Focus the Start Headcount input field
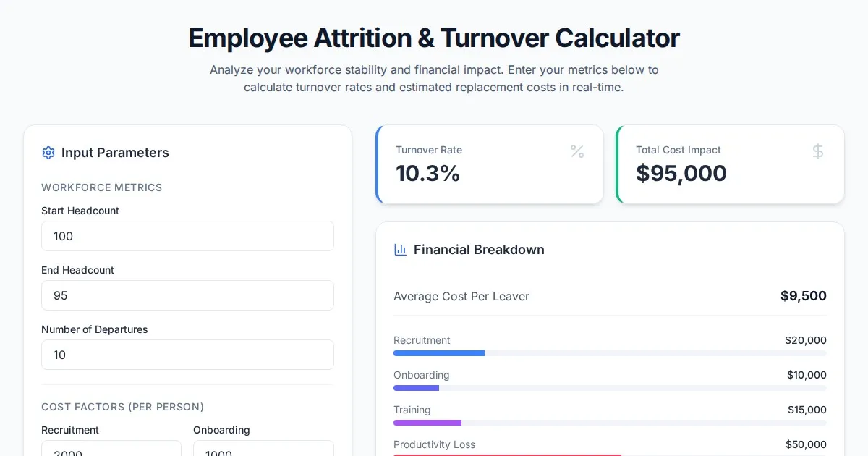Image resolution: width=868 pixels, height=456 pixels. coord(187,236)
